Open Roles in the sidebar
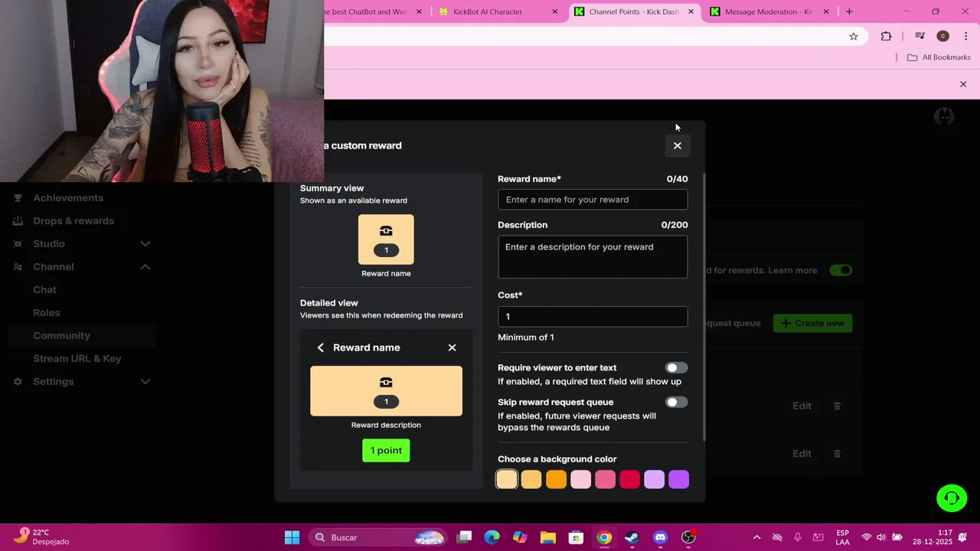Image resolution: width=980 pixels, height=551 pixels. [x=46, y=312]
